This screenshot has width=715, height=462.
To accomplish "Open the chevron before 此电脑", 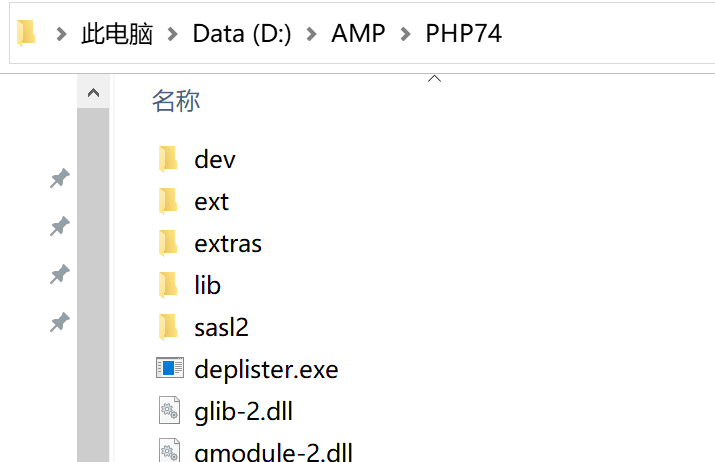I will [x=61, y=34].
